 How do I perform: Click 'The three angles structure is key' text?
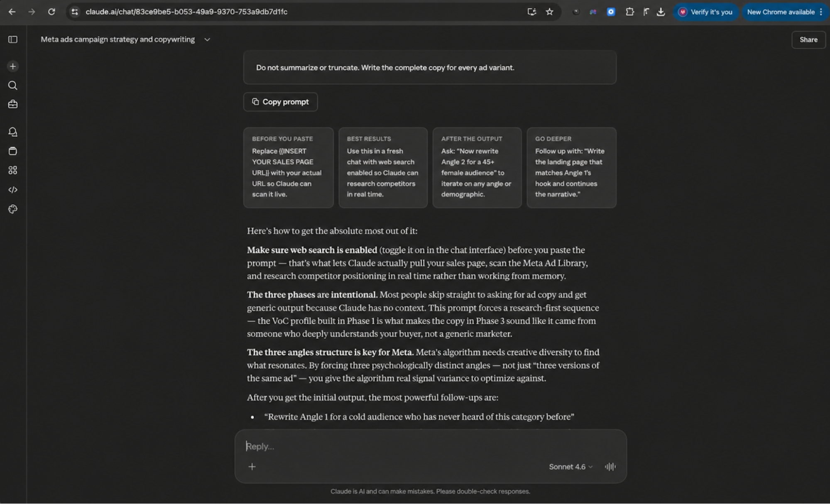[330, 352]
